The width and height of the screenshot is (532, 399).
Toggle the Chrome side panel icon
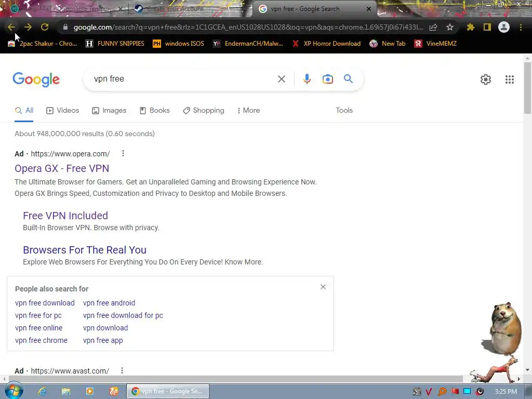pos(487,27)
